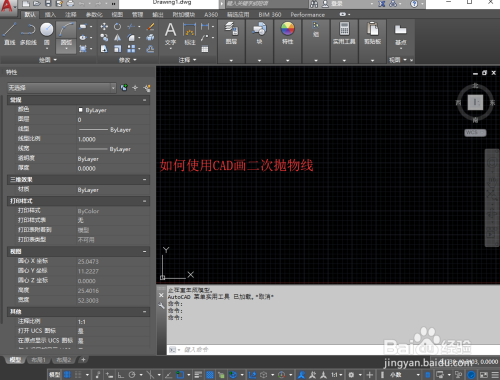Collapse the General (常规) properties section
The height and width of the screenshot is (380, 500).
pyautogui.click(x=145, y=100)
